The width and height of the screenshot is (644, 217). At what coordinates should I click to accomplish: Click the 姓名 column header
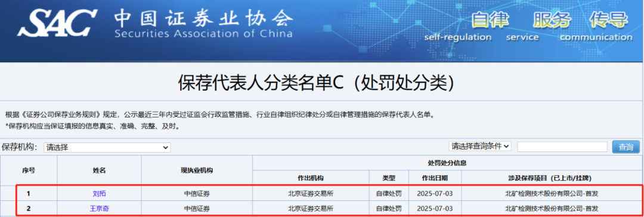pyautogui.click(x=100, y=170)
